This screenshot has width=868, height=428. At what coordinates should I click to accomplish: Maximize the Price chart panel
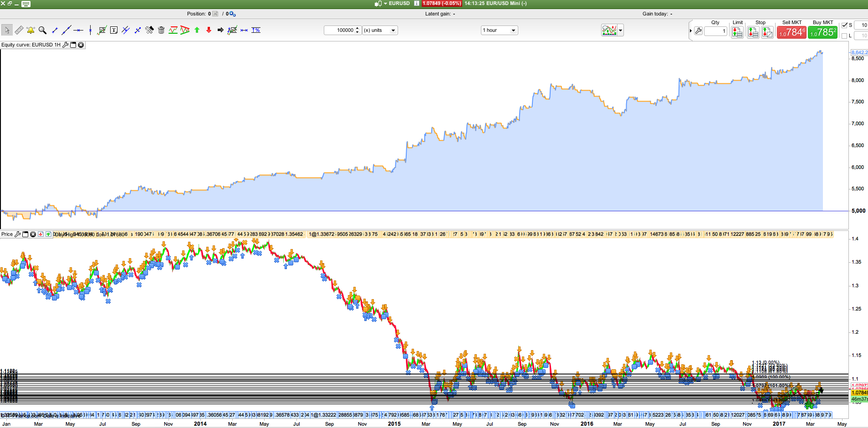[26, 234]
